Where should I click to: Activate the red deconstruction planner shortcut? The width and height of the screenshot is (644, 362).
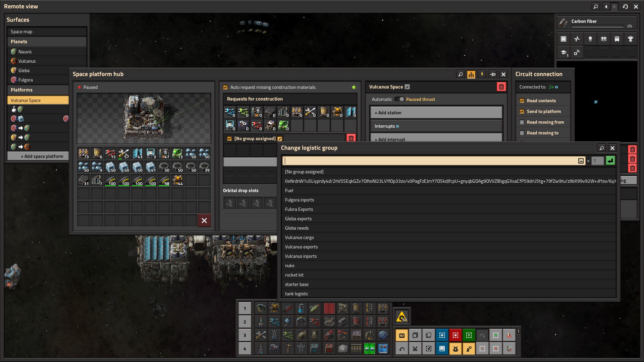pos(455,335)
